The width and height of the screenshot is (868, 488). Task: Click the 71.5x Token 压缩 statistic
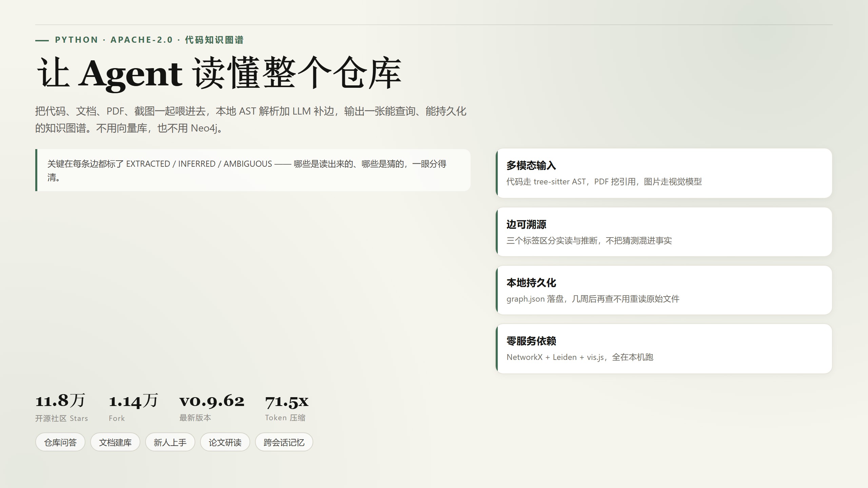tap(287, 408)
